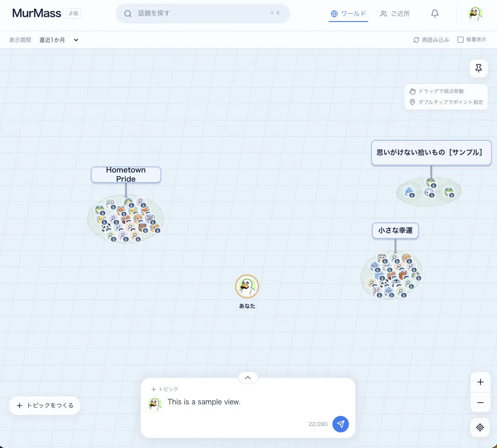Viewport: 497px width, 448px height.
Task: Click the 小さな幸運 avatar cluster
Action: click(x=392, y=275)
